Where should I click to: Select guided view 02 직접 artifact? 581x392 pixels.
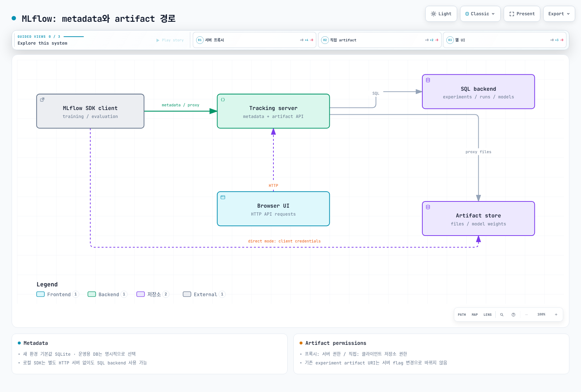coord(380,40)
